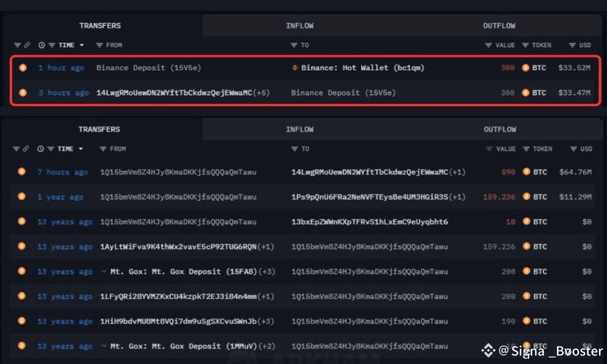Click the VALUE filter icon in the upper table
Screen dimensions: 607x364
click(x=488, y=45)
